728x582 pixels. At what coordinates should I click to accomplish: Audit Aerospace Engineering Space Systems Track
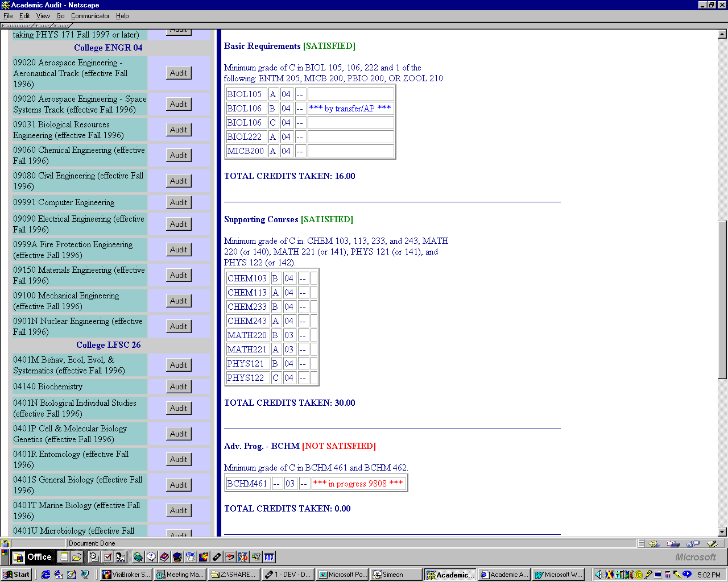[x=179, y=104]
